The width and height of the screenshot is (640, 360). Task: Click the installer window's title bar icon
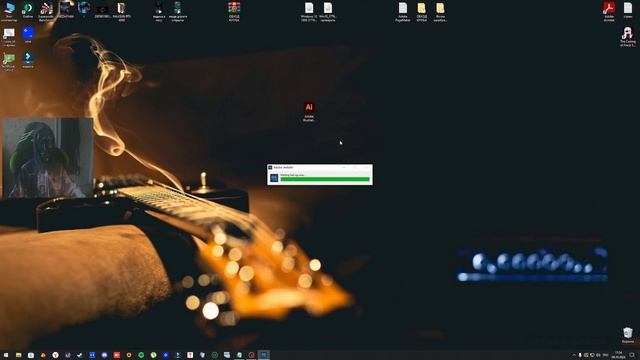point(270,167)
